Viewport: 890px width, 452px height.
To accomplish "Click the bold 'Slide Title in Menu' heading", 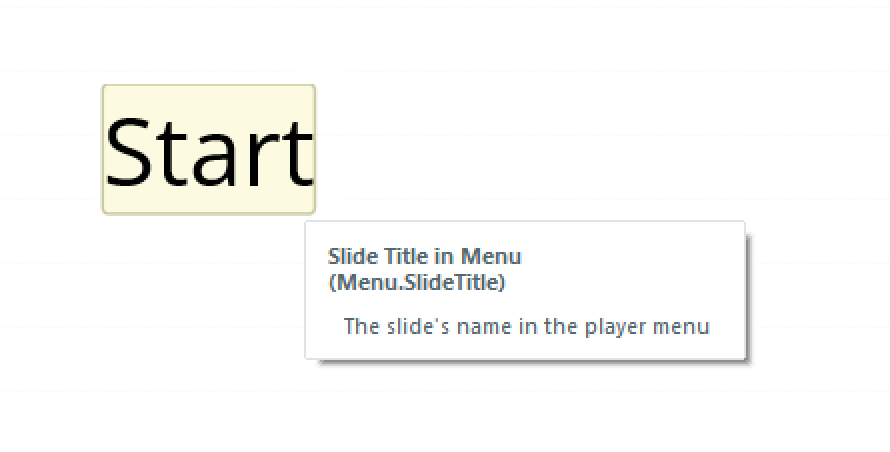I will [x=424, y=257].
